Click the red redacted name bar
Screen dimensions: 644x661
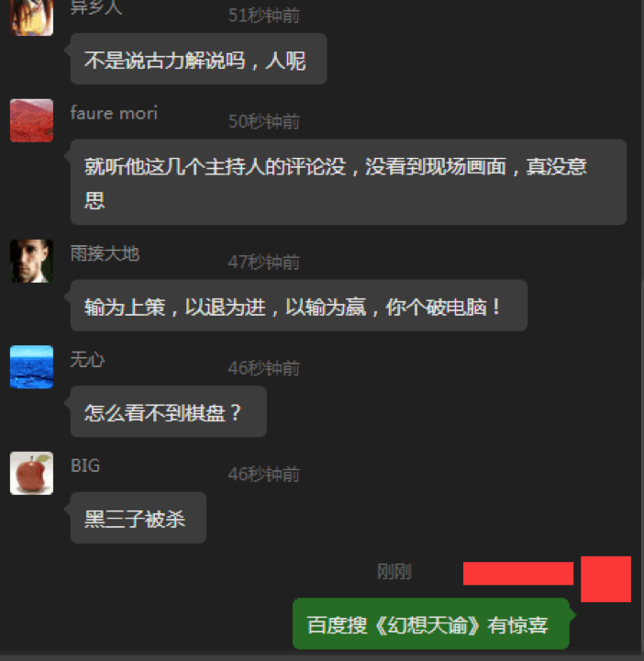tap(518, 573)
